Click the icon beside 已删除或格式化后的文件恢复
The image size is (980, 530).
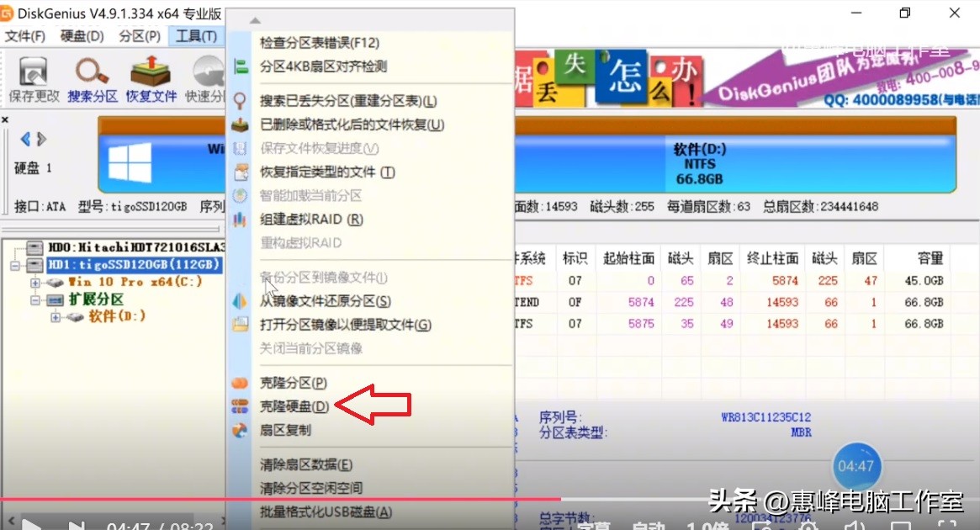[240, 125]
